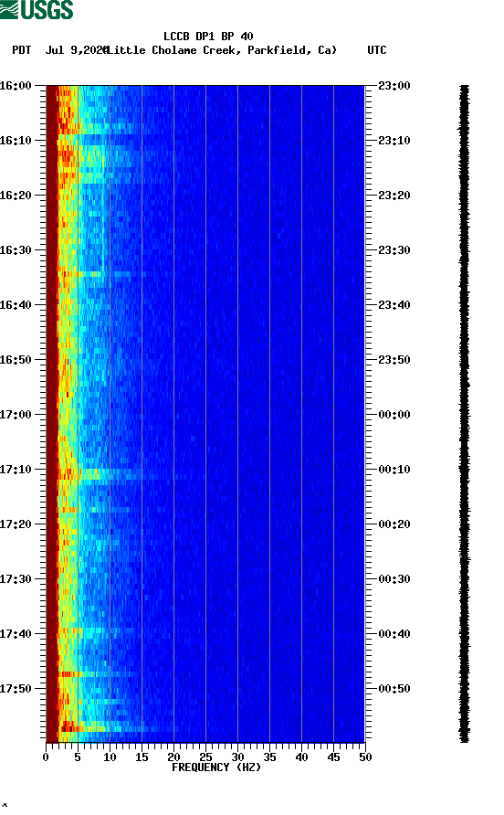Click the 0 Hz frequency axis label
This screenshot has width=504, height=815.
pyautogui.click(x=46, y=757)
